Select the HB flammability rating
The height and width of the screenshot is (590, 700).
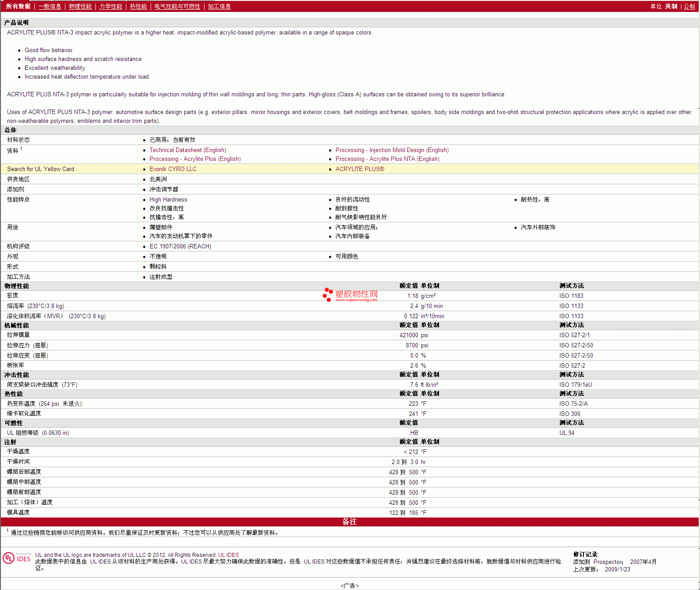click(x=414, y=433)
